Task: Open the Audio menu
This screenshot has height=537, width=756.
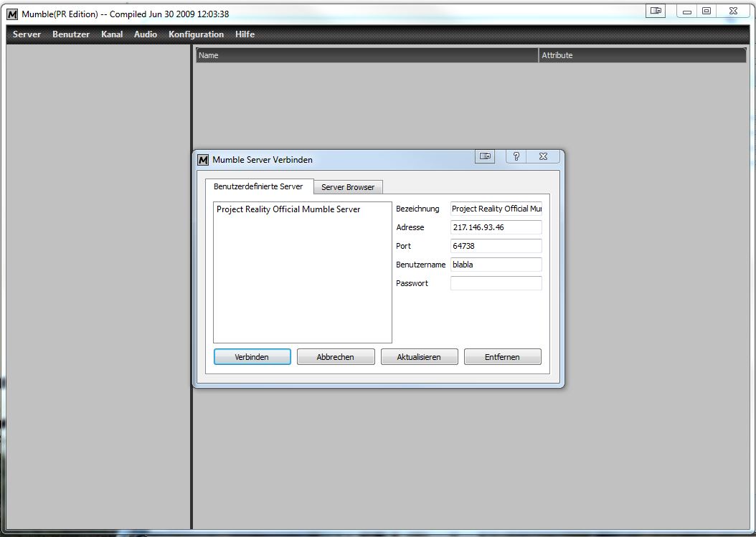Action: click(145, 34)
